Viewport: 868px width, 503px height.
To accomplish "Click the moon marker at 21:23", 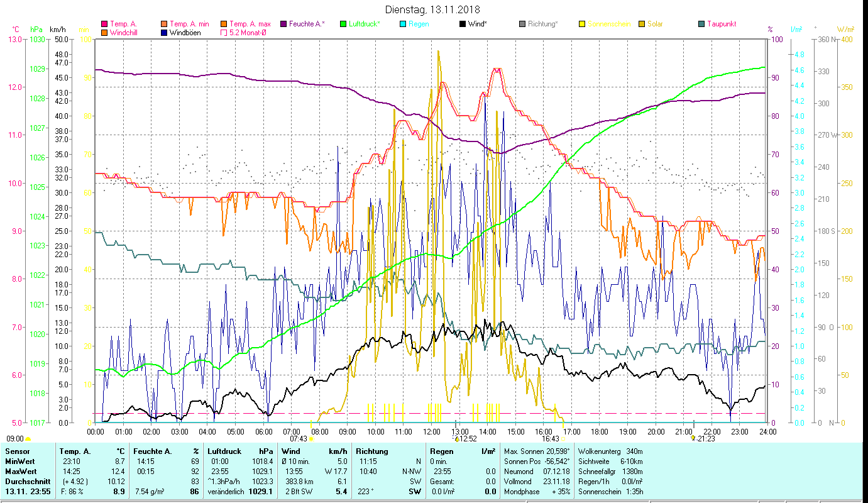I will click(x=693, y=438).
